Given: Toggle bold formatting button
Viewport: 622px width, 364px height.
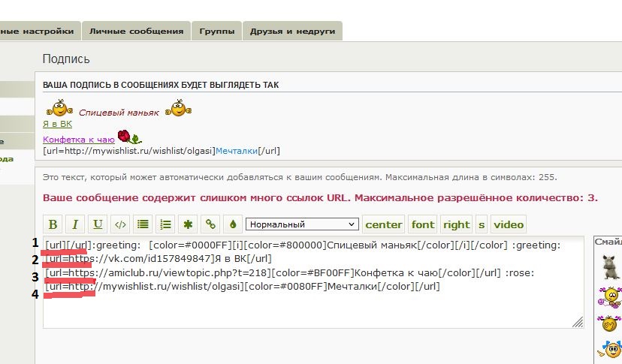Looking at the screenshot, I should click(x=53, y=224).
